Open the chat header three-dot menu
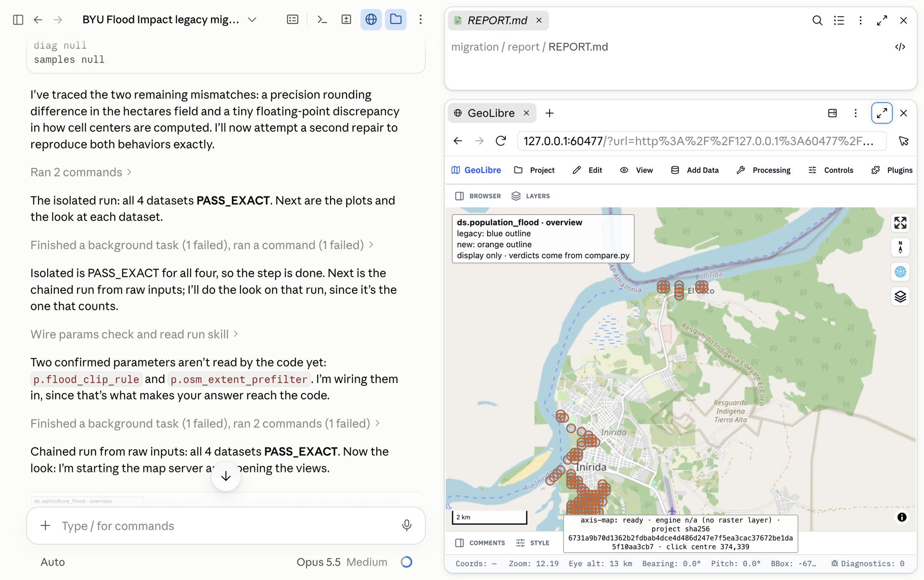924x580 pixels. click(x=421, y=20)
